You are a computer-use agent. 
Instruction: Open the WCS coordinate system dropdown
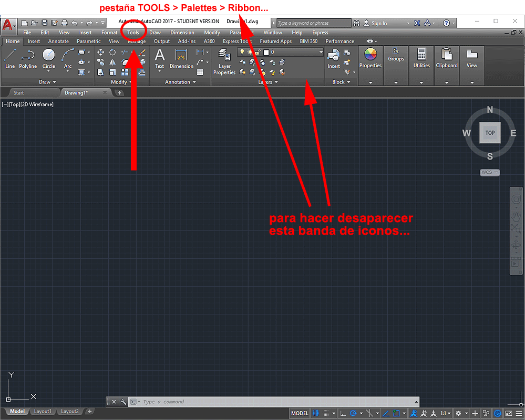[x=490, y=172]
